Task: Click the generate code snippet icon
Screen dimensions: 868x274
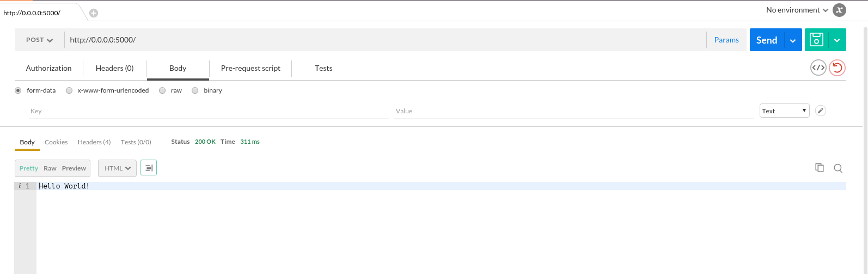Action: (818, 68)
